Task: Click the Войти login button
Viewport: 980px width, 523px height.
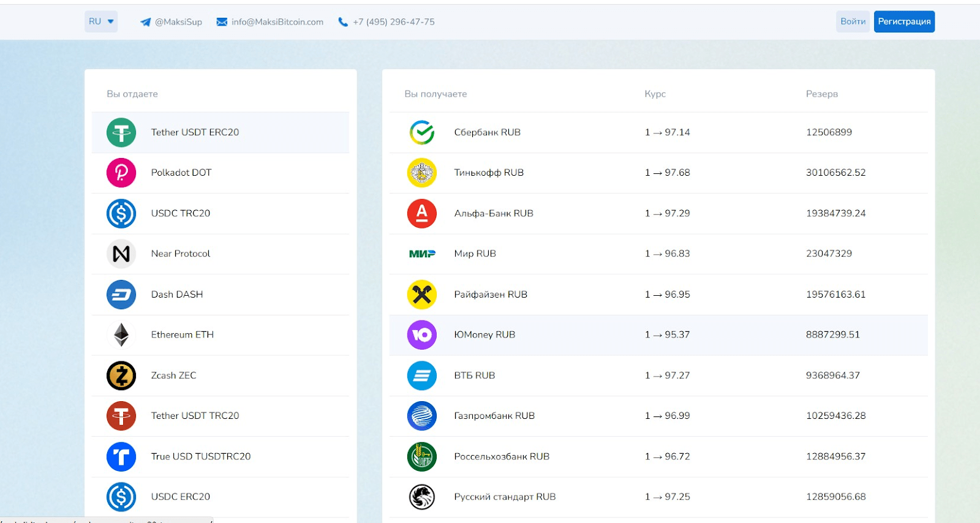Action: 853,21
